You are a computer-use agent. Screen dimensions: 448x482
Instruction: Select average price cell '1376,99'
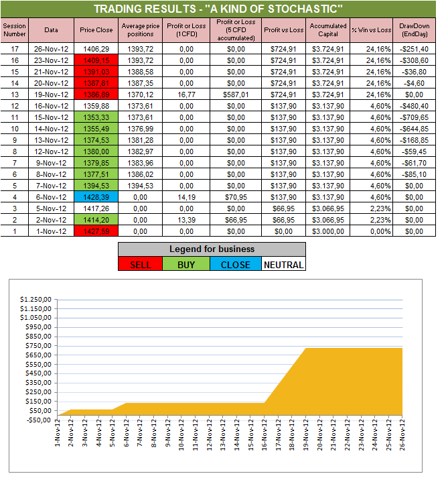pyautogui.click(x=141, y=129)
